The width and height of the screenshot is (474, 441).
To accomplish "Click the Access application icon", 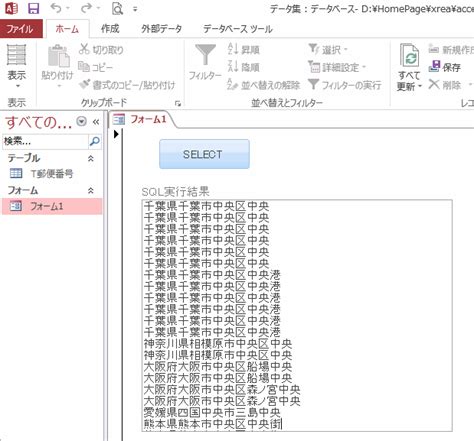I will (x=11, y=8).
